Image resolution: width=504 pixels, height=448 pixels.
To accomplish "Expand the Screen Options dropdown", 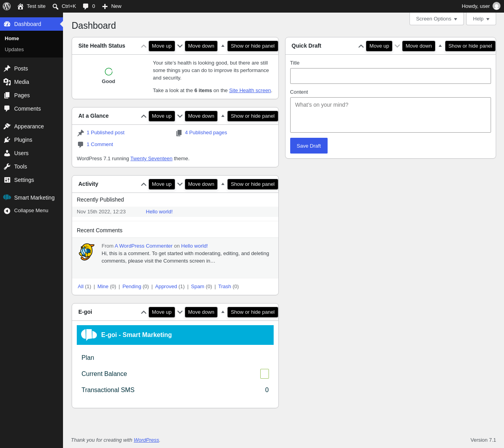I will click(x=437, y=19).
